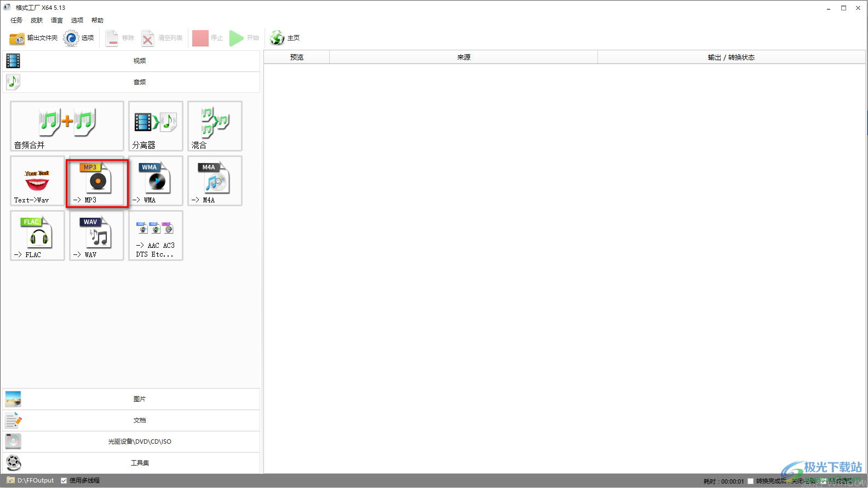Viewport: 868px width, 488px height.
Task: Click the 耗时 : 00:00:01 elapsed time text
Action: [724, 481]
